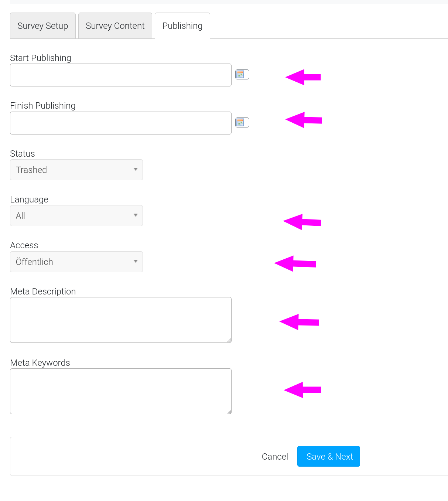This screenshot has height=501, width=448.
Task: Click the Finish Publishing field label
Action: point(43,106)
